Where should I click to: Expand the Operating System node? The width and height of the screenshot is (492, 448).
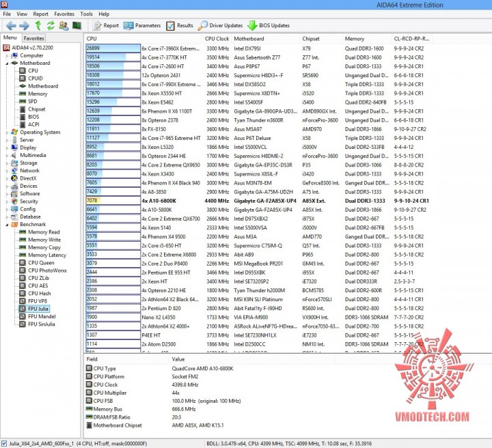[7, 132]
